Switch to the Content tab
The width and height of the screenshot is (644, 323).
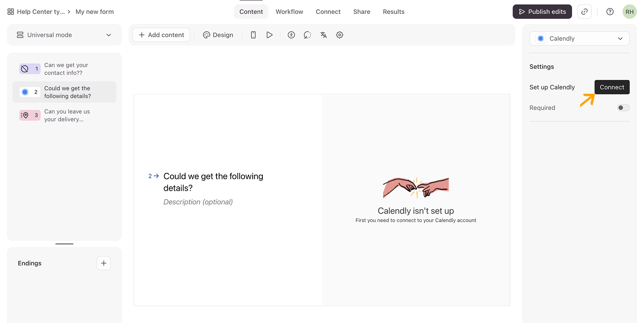point(251,12)
